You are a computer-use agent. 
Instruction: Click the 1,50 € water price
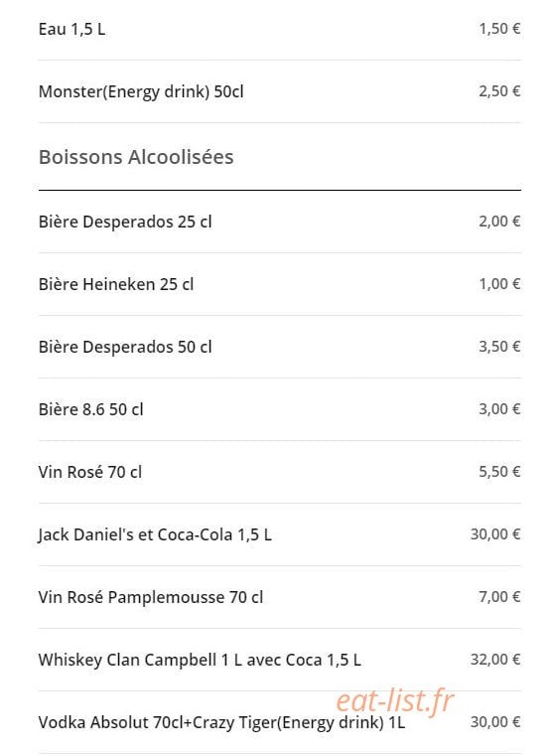click(499, 29)
